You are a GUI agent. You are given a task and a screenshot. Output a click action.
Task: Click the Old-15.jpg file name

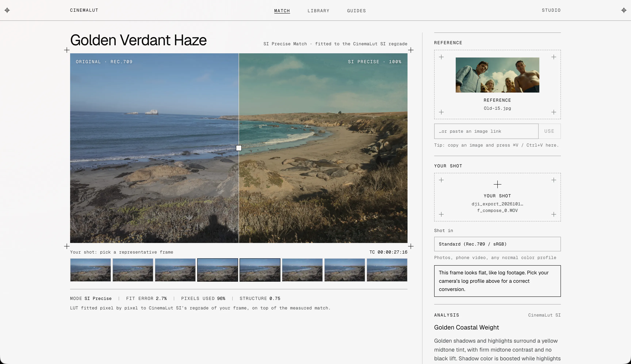pyautogui.click(x=497, y=108)
